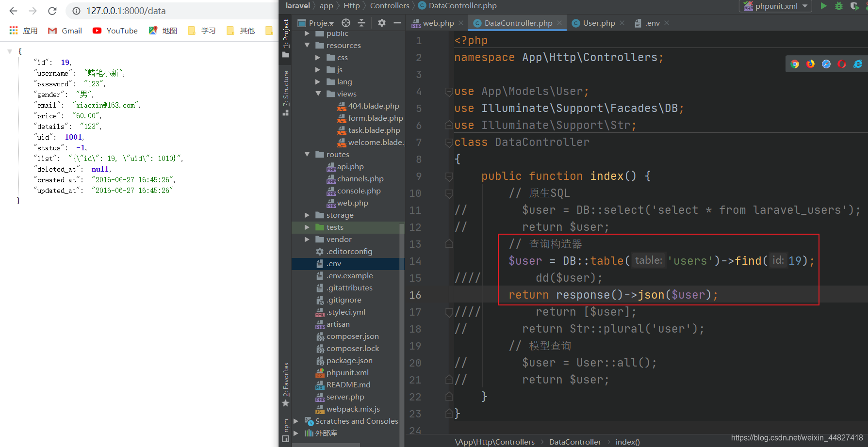Image resolution: width=868 pixels, height=447 pixels.
Task: Expand Scratches and Consoles node
Action: [x=296, y=421]
